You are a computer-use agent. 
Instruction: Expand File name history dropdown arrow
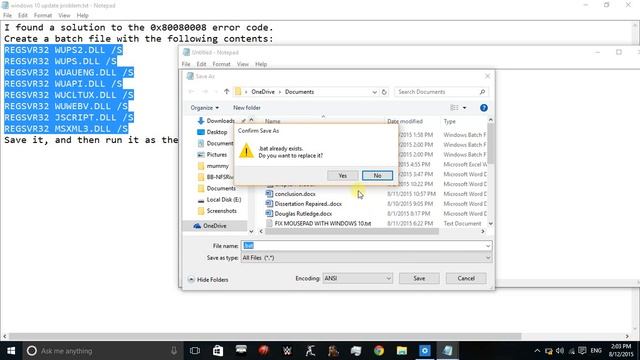pos(487,246)
